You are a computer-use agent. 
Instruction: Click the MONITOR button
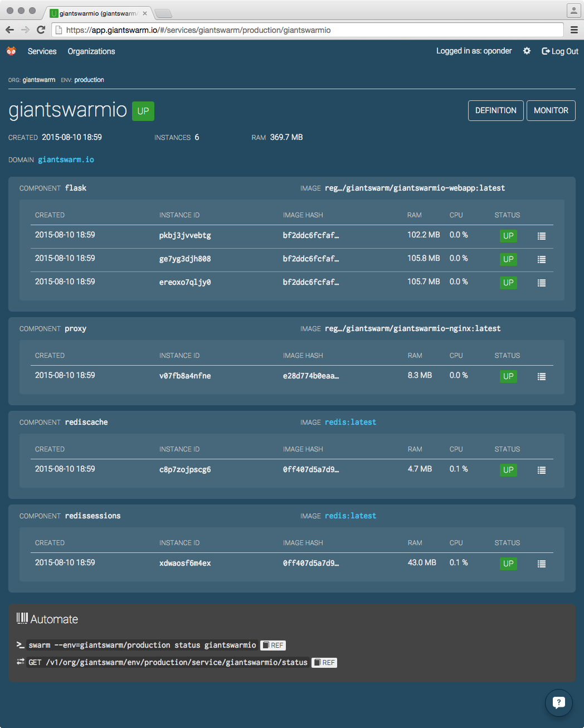(551, 110)
